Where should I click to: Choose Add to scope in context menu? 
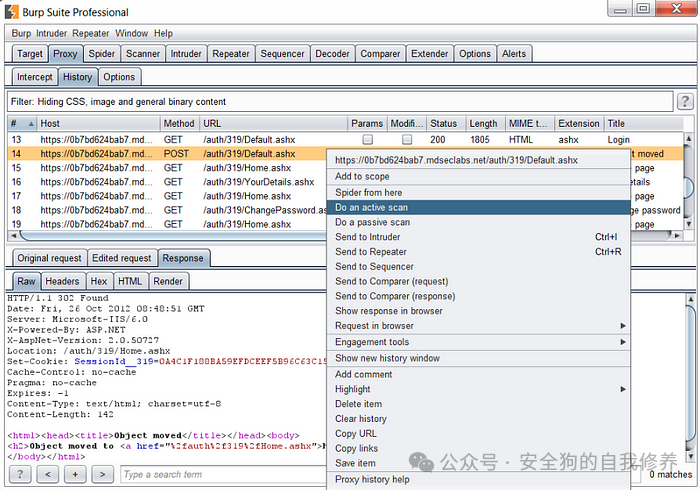tap(478, 176)
